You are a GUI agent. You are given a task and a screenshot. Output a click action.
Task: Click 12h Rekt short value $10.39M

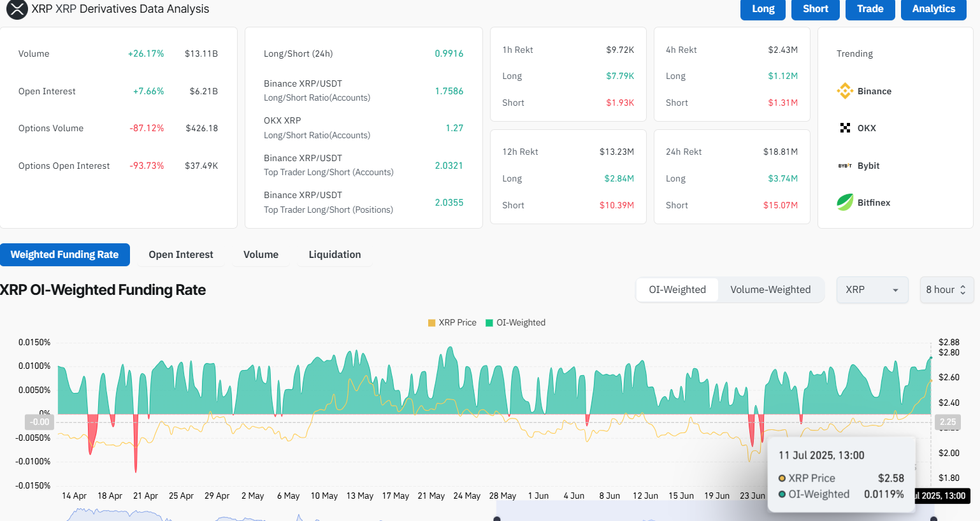[616, 205]
